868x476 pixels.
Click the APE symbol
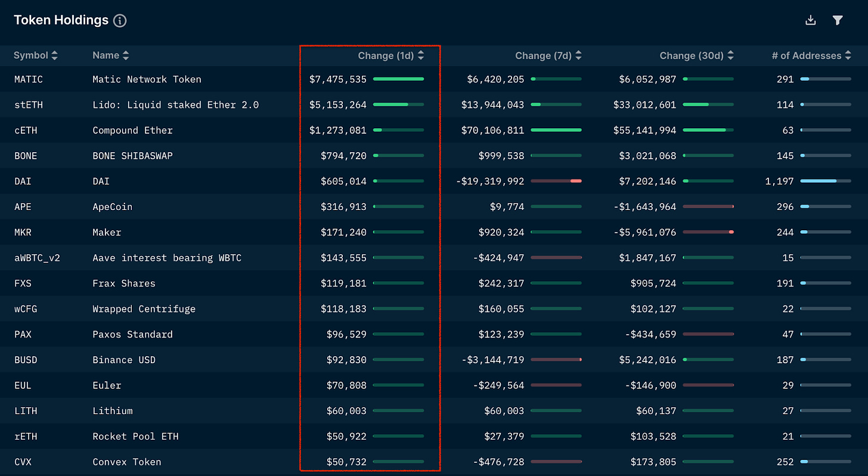tap(23, 207)
